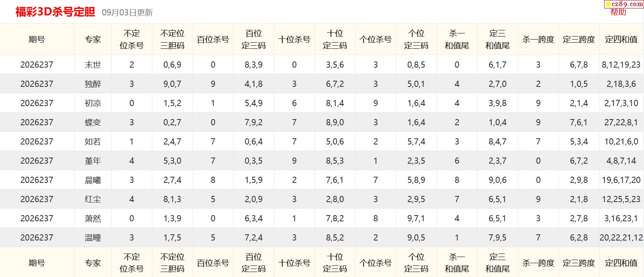Select expert name 如若
This screenshot has width=644, height=277.
coord(93,141)
